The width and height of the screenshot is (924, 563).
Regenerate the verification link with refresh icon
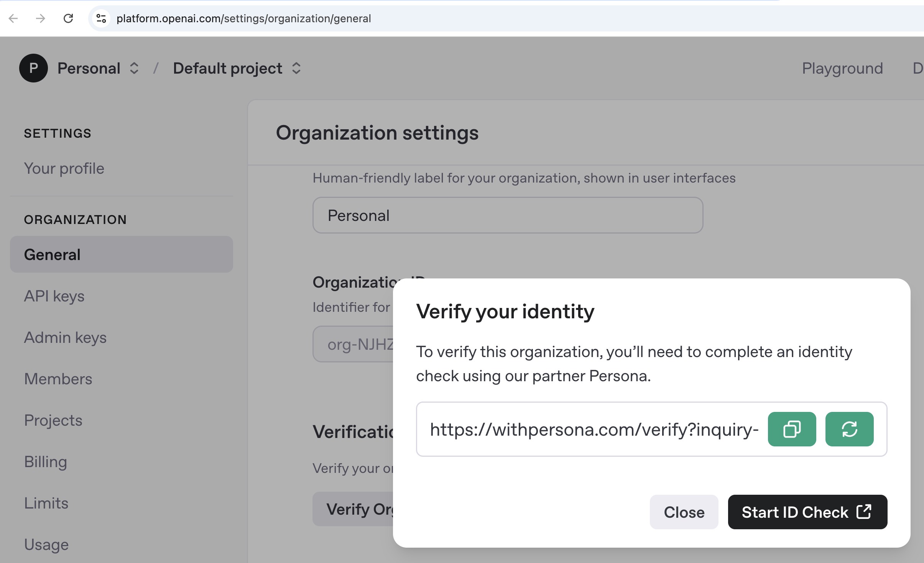coord(849,429)
